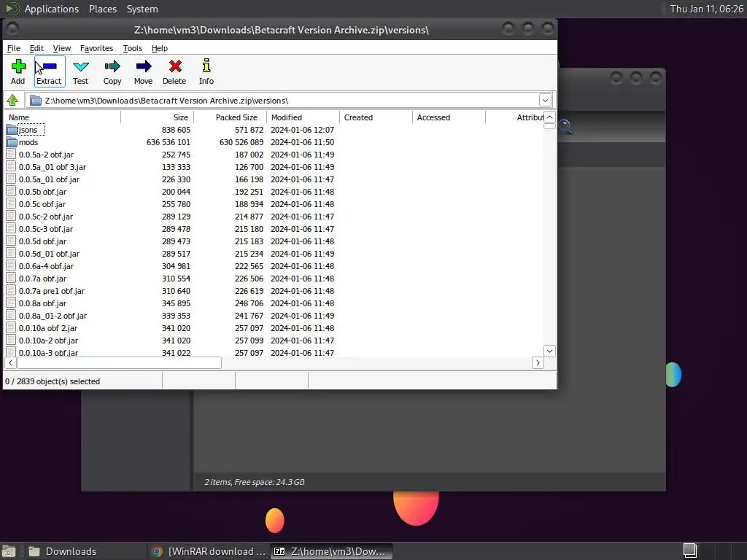This screenshot has height=560, width=747.
Task: Open the address path dropdown
Action: point(545,101)
